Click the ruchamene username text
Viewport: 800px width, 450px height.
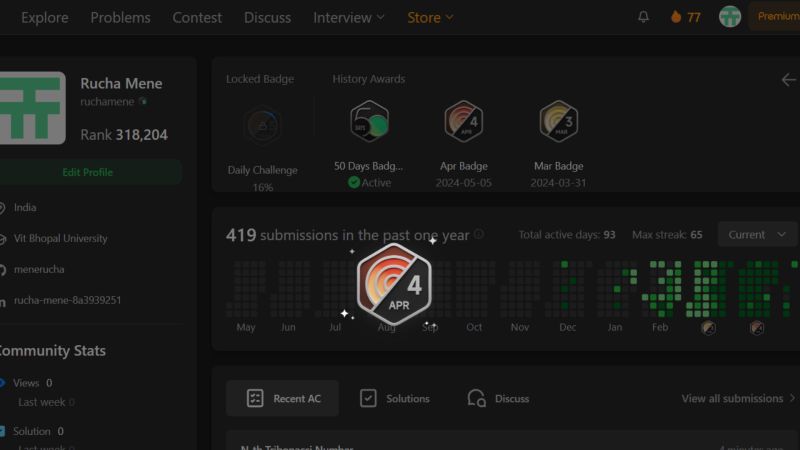pos(107,102)
